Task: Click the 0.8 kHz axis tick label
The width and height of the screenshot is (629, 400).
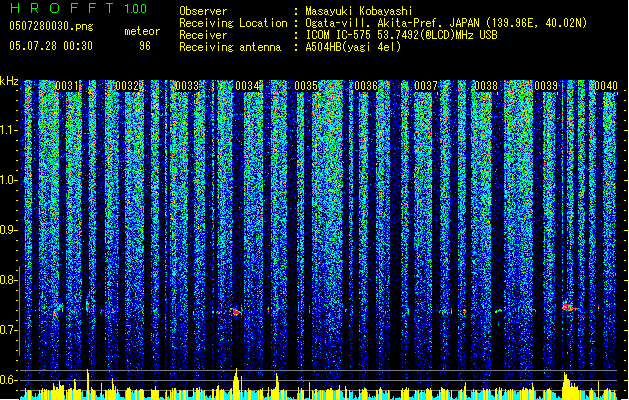Action: (9, 280)
